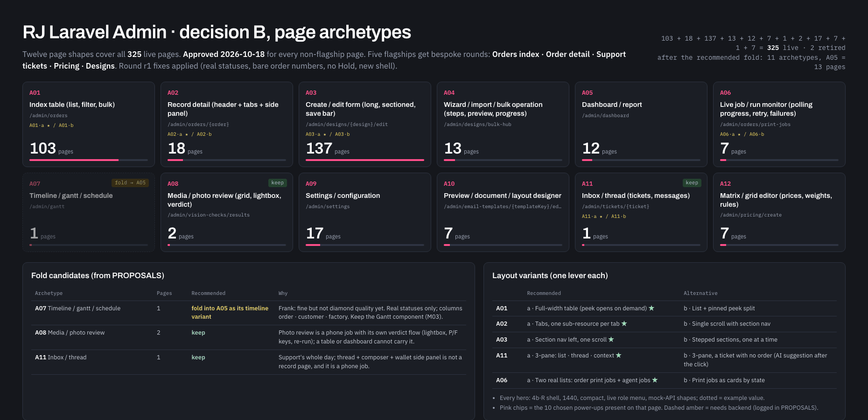Select the 'A08 Media / photo review' table row
Viewport: 868px width, 420px height.
tap(249, 337)
